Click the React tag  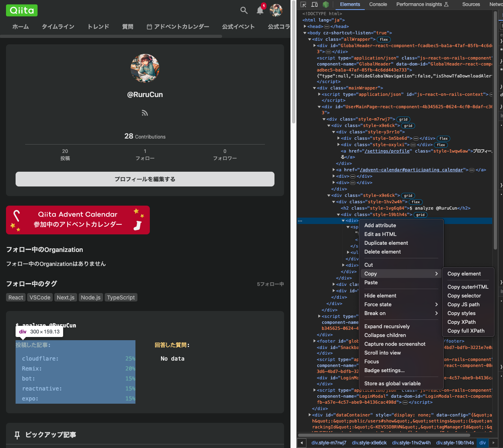[x=16, y=297]
